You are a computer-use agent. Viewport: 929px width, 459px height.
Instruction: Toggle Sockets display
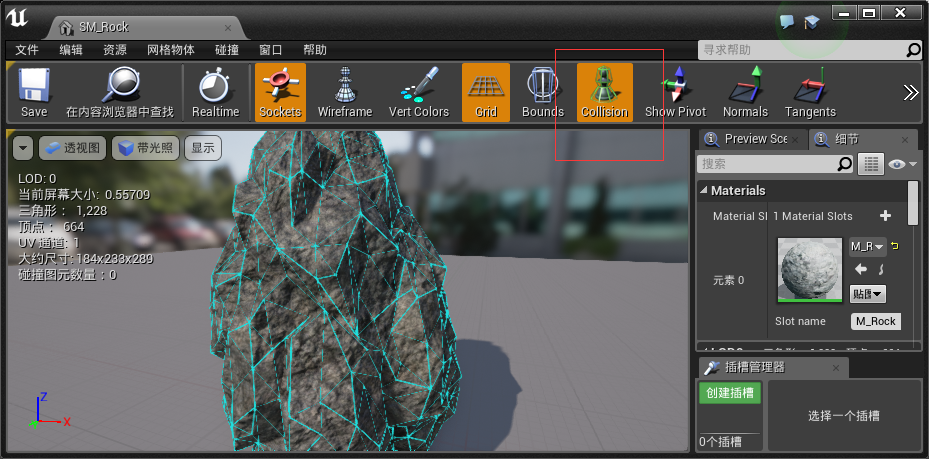pyautogui.click(x=280, y=93)
